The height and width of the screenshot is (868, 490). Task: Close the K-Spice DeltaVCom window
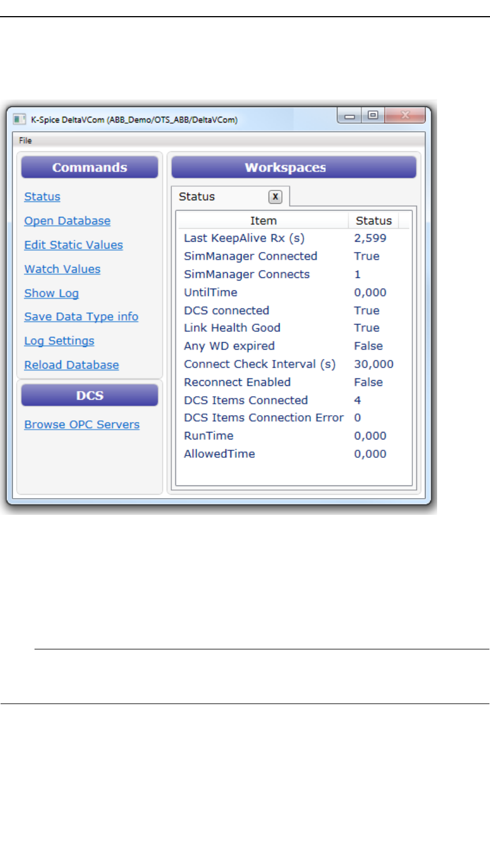click(405, 116)
